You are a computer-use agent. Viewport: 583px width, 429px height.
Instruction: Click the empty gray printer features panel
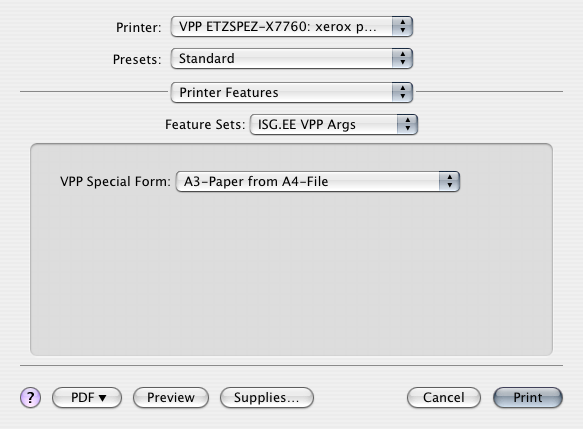click(x=292, y=275)
